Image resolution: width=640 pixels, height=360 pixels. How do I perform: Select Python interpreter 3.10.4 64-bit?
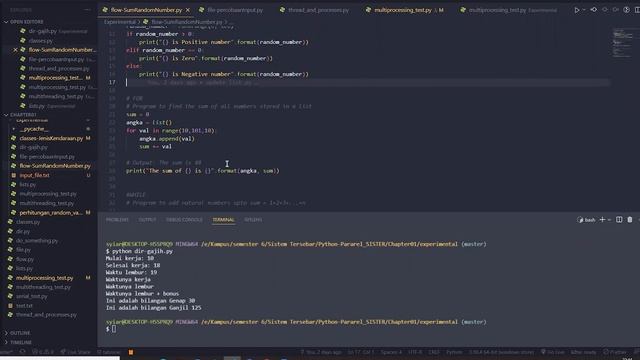[501, 352]
